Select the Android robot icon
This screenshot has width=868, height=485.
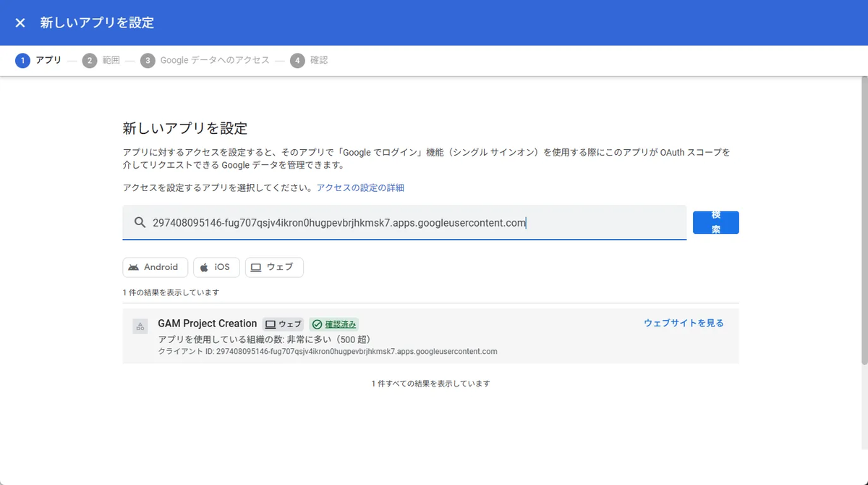(135, 267)
